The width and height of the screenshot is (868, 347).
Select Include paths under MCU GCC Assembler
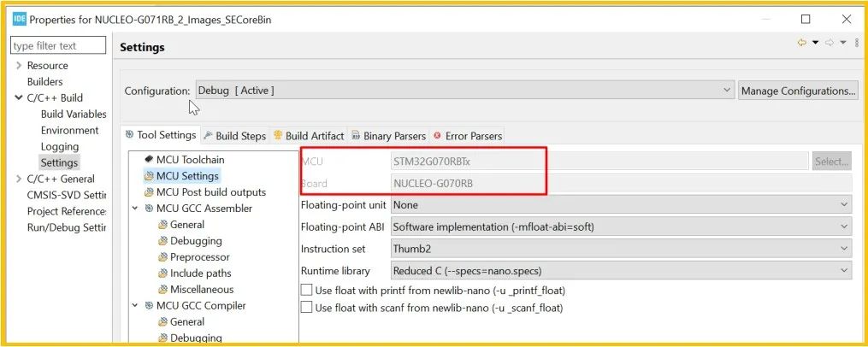(x=201, y=273)
